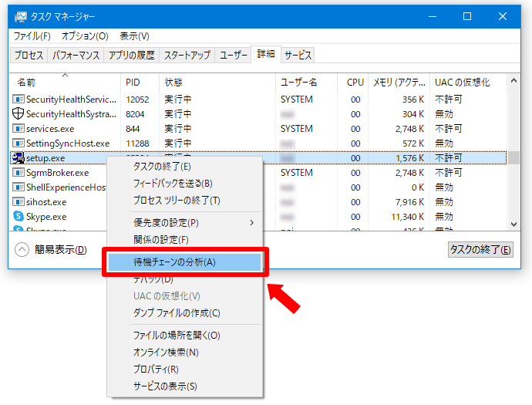Click the SecurityHealthSystray shield icon
The width and height of the screenshot is (532, 405).
click(19, 113)
